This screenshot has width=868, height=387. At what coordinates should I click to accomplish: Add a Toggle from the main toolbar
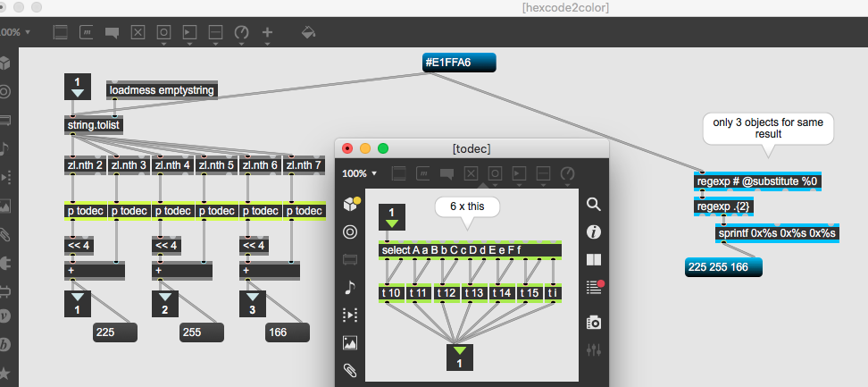click(138, 32)
